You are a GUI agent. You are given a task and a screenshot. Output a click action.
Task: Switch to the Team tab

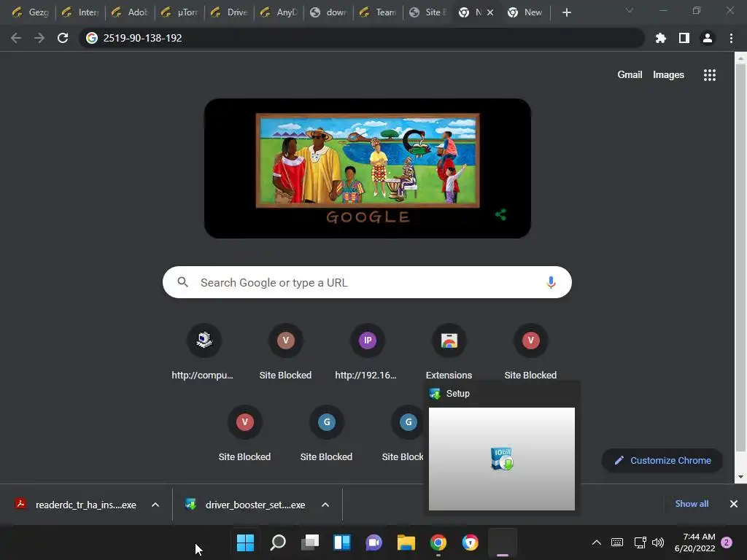379,12
